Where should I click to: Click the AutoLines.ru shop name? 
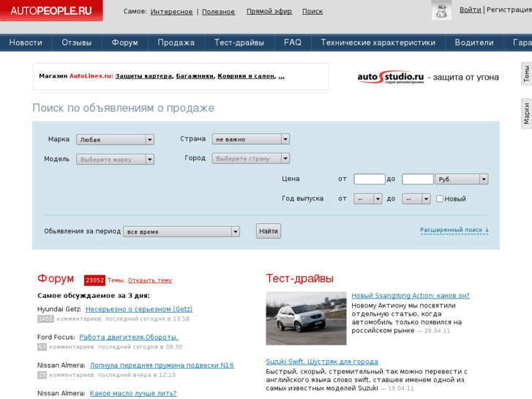coord(91,76)
